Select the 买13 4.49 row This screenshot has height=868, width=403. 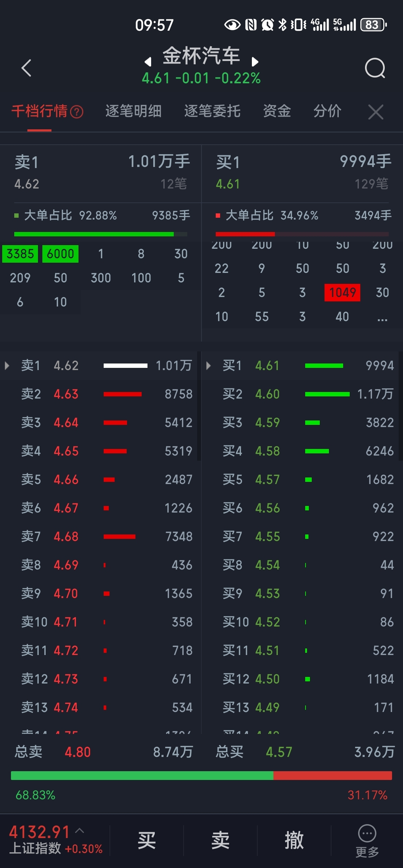pos(302,708)
